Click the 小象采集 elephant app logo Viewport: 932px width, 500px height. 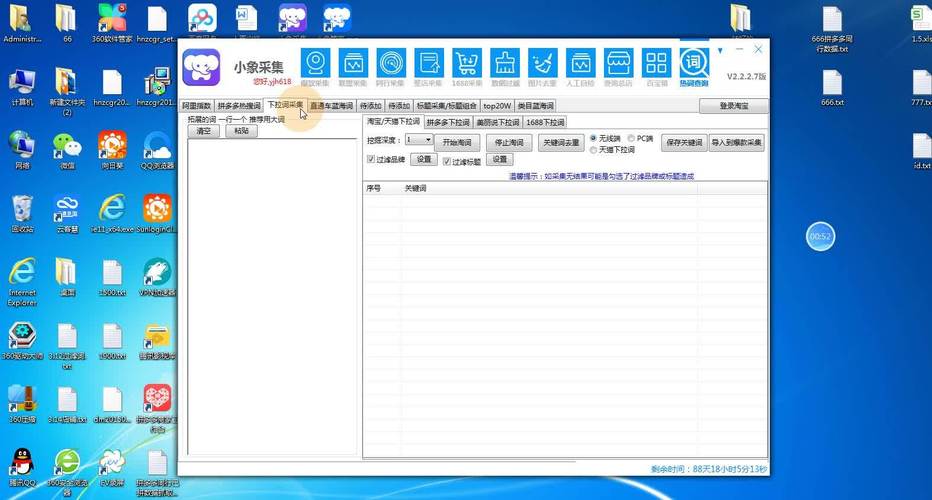(201, 67)
